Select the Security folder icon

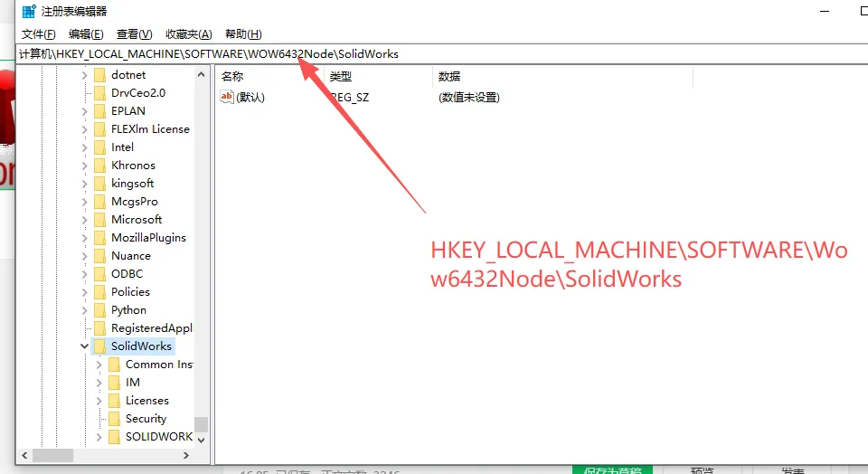coord(114,419)
